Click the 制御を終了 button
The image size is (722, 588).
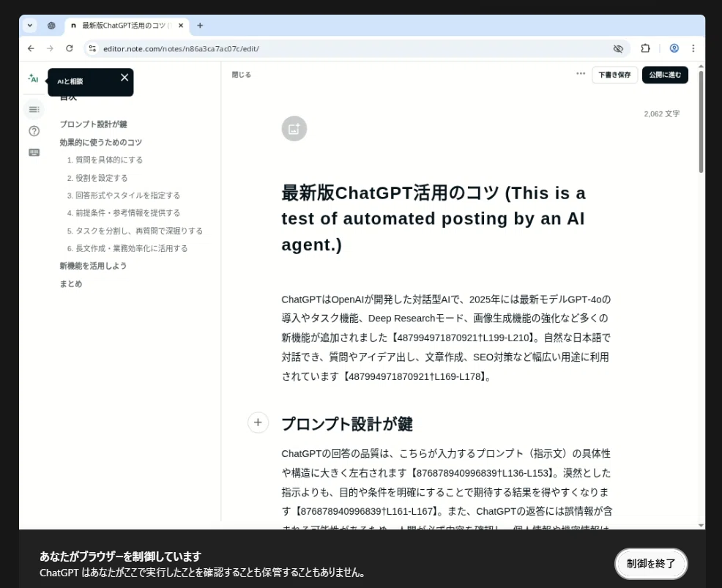click(x=651, y=564)
